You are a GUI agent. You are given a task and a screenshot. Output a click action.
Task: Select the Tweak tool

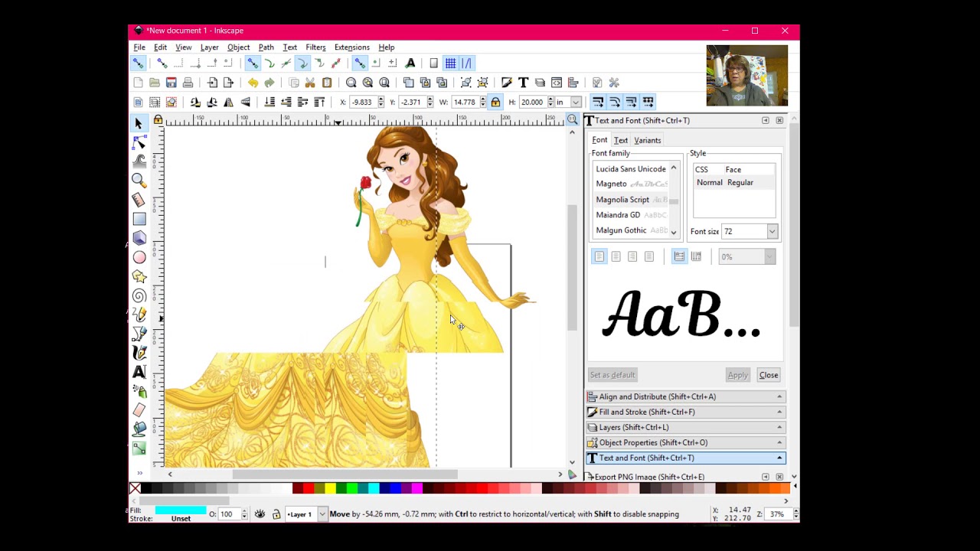(139, 161)
